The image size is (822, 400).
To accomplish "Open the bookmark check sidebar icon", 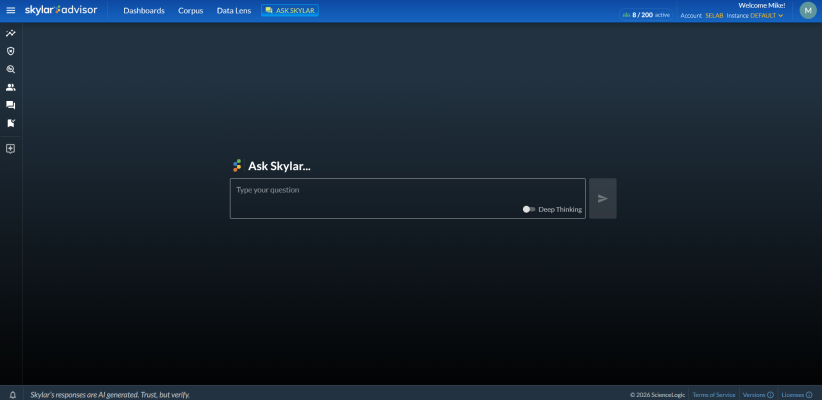I will pyautogui.click(x=10, y=123).
